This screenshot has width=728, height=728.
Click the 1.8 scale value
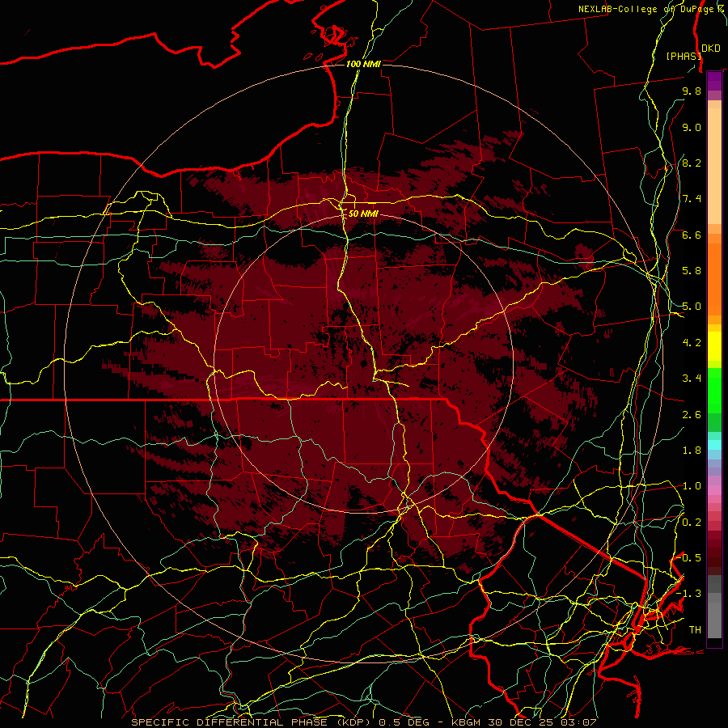pyautogui.click(x=692, y=451)
